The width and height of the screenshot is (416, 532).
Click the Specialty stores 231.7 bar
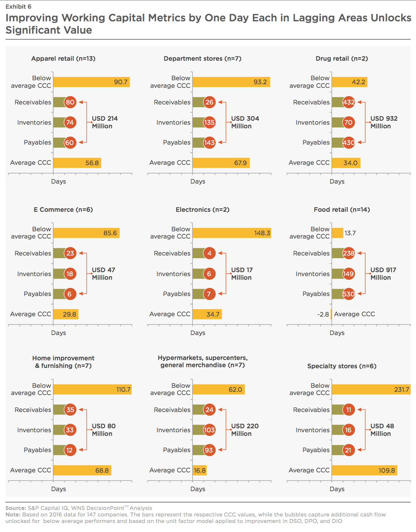(x=371, y=390)
